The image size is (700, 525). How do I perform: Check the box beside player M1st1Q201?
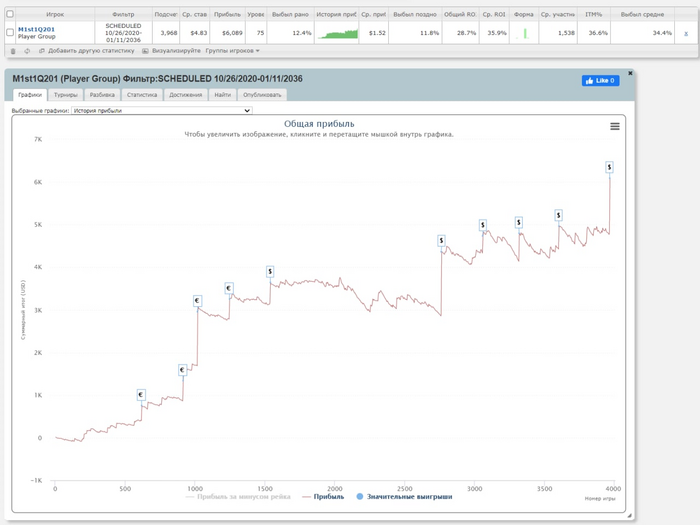[x=10, y=32]
